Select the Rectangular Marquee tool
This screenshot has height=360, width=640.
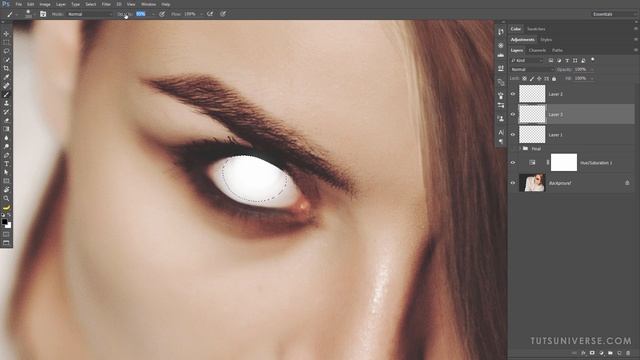pos(6,42)
